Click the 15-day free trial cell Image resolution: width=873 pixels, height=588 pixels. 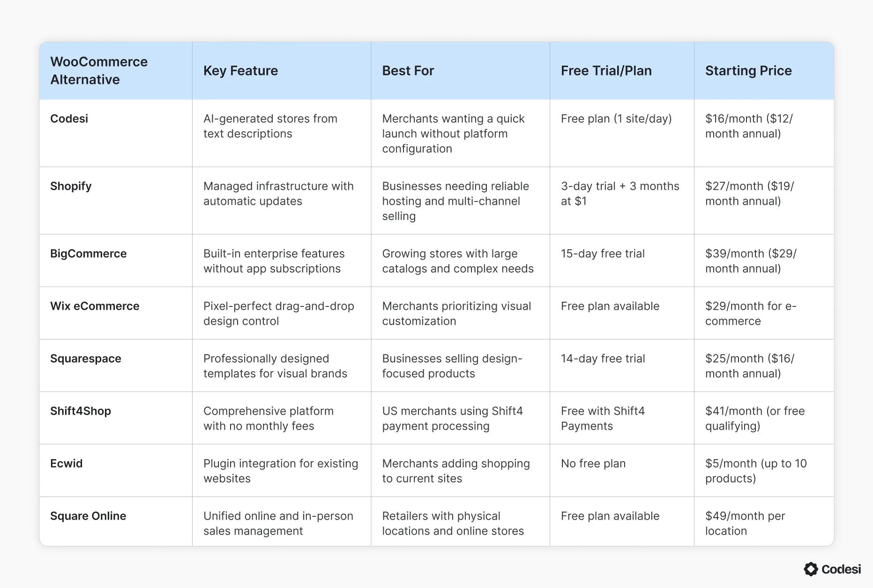[603, 253]
